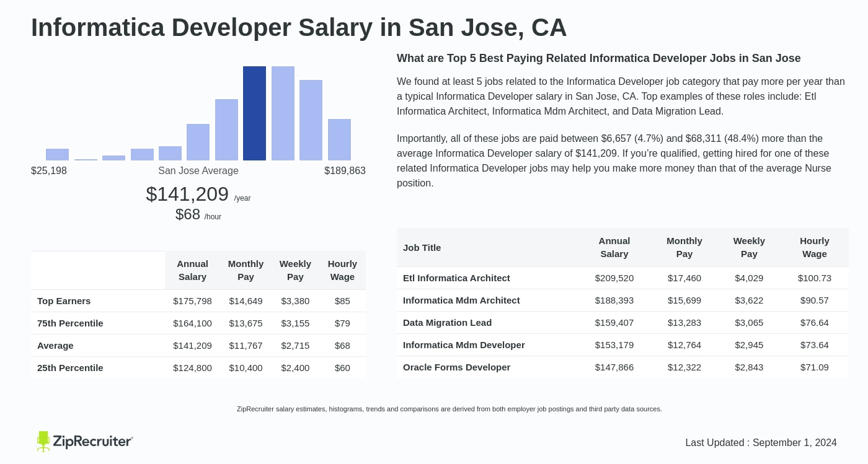
Task: Click the Oracle Forms Developer job title
Action: (456, 367)
